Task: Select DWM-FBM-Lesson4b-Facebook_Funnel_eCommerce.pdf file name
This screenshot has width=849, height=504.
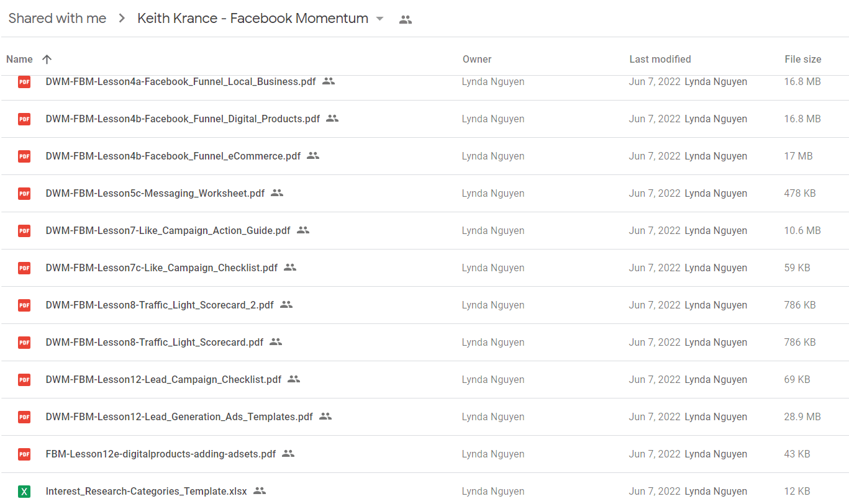Action: point(173,156)
